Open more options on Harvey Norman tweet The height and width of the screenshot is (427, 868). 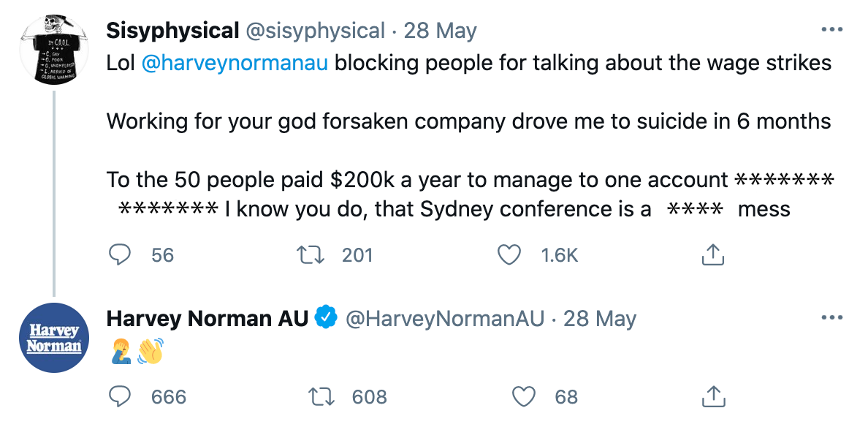(x=832, y=319)
